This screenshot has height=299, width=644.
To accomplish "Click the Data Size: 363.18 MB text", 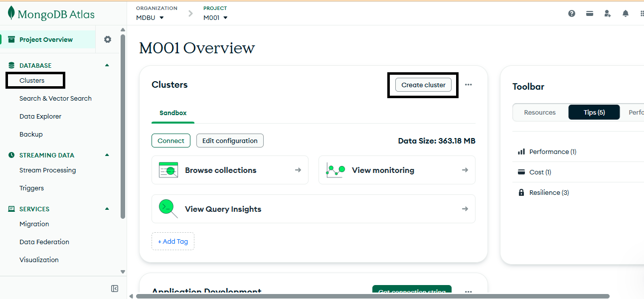I will [x=437, y=141].
